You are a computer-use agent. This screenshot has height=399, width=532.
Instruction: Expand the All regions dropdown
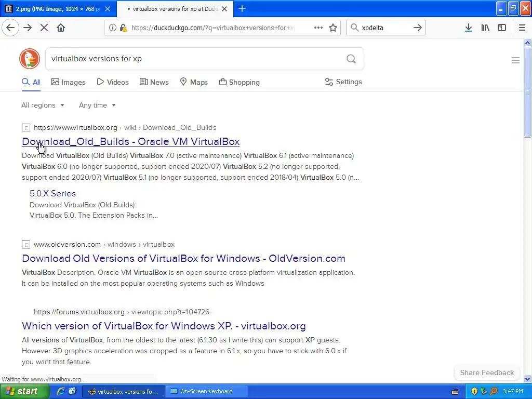(43, 105)
